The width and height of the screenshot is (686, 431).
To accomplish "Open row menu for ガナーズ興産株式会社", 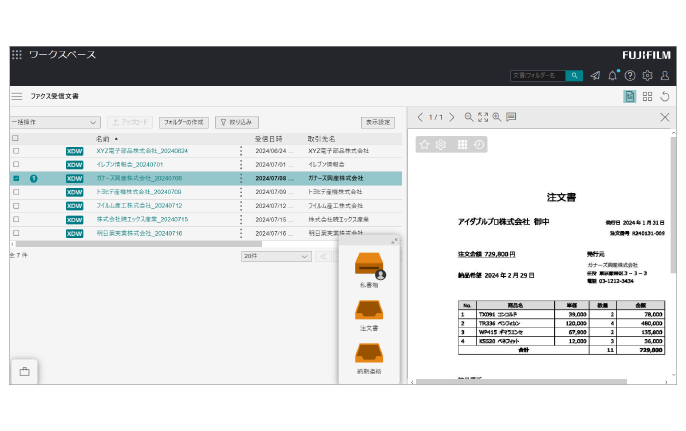I will [241, 179].
